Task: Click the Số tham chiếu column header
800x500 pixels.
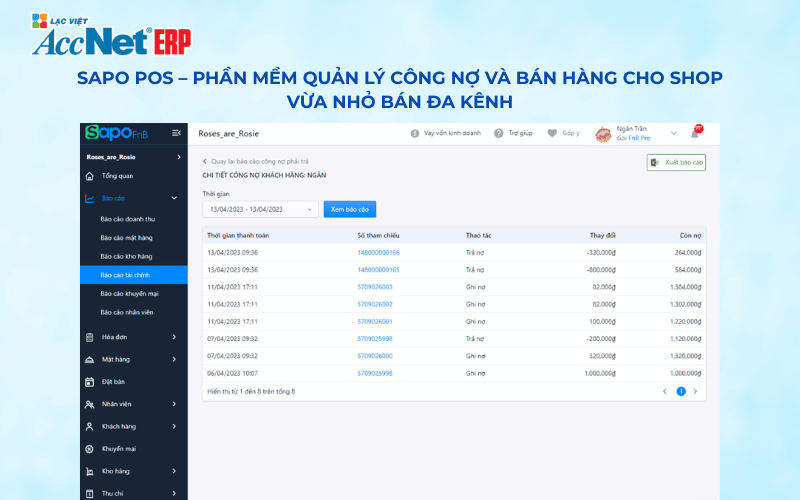Action: pos(378,236)
